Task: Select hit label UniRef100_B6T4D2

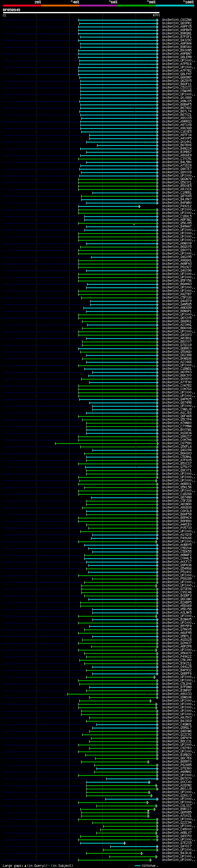Action: (177, 108)
